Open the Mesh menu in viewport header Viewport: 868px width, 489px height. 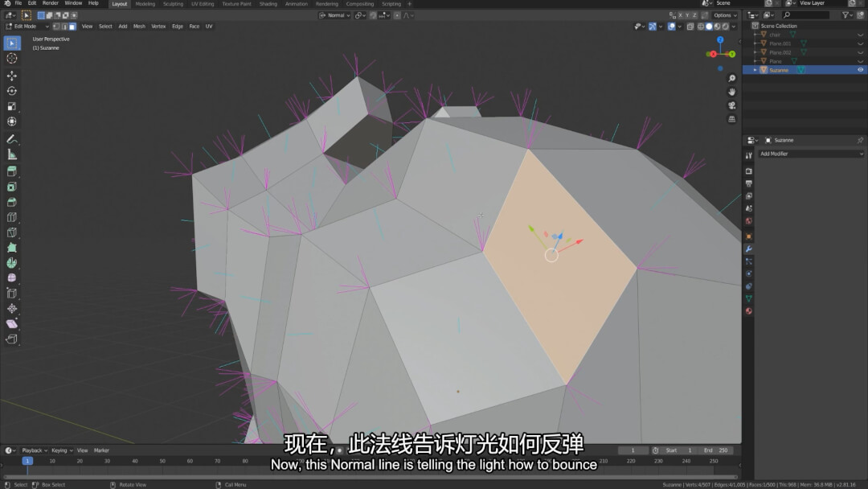(139, 26)
